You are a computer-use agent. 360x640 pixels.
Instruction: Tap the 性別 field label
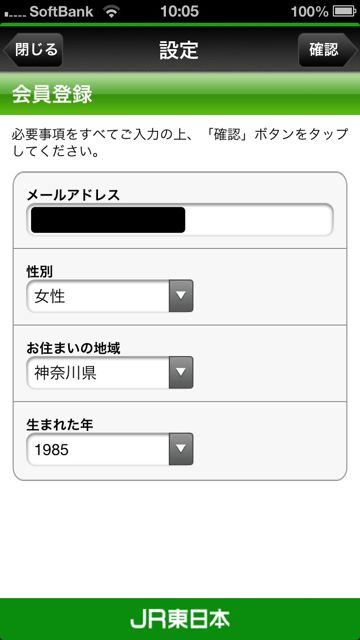(x=40, y=271)
